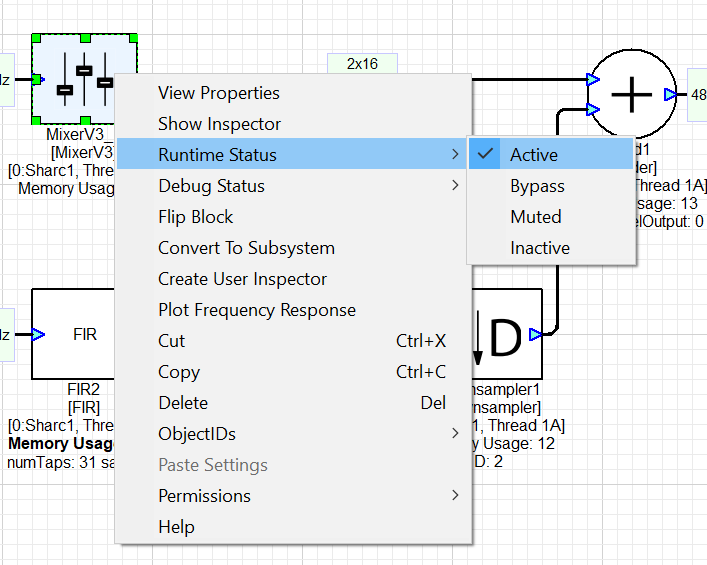Cut the selected block
The width and height of the screenshot is (707, 565).
click(x=293, y=341)
